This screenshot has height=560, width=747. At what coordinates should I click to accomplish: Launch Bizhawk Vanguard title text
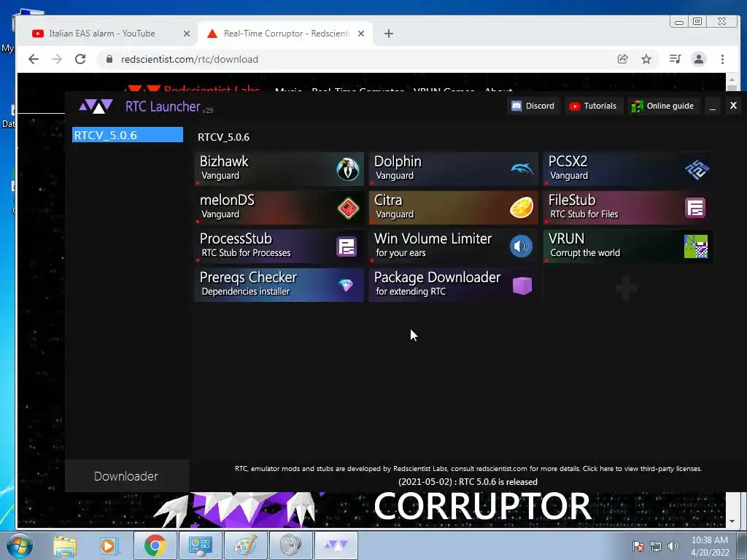[x=224, y=161]
